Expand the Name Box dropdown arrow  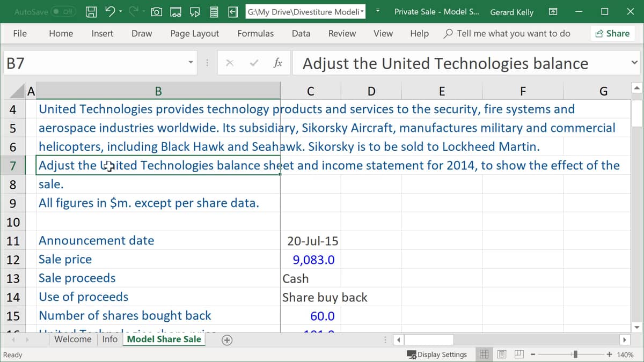[x=191, y=63]
